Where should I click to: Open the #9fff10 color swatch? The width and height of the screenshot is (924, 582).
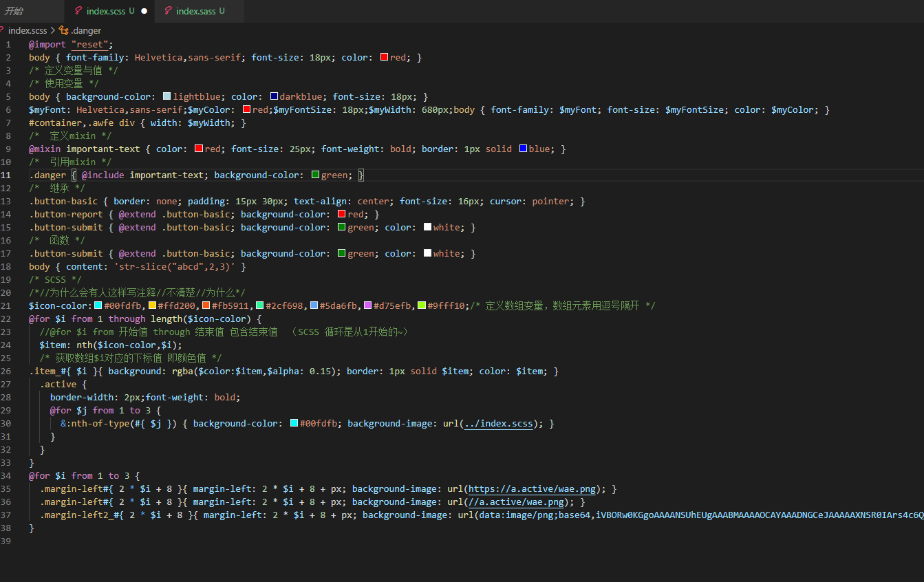point(422,306)
